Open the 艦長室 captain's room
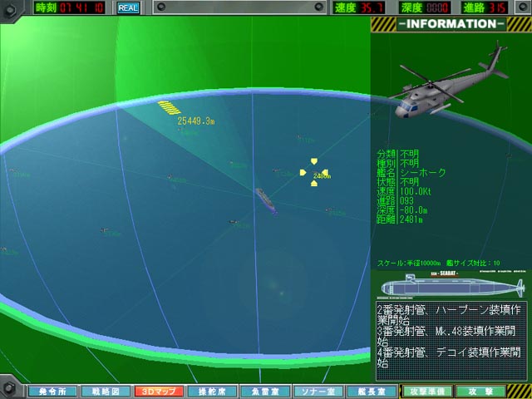Screen dimensions: 532x399 [x=372, y=392]
